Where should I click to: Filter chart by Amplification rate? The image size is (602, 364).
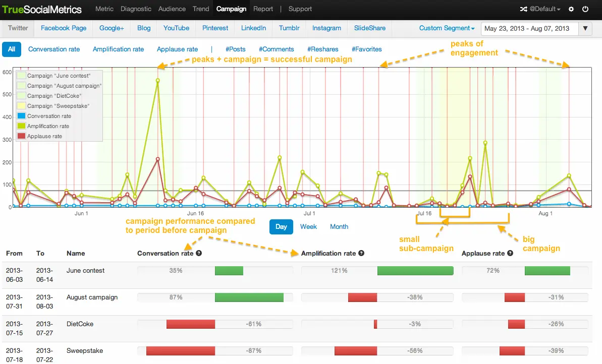(118, 49)
